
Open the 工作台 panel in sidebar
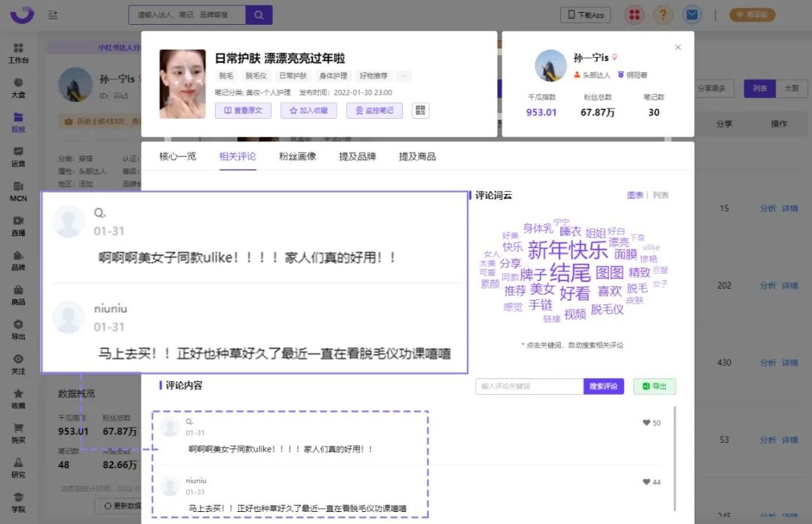coord(19,53)
